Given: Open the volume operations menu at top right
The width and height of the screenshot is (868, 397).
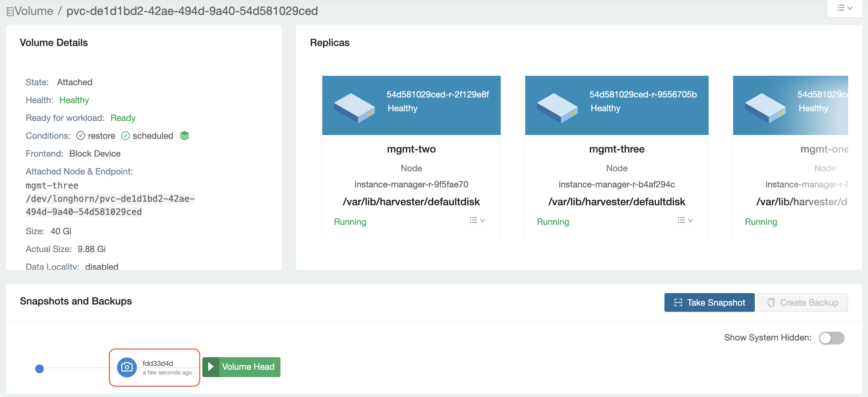Looking at the screenshot, I should tap(844, 8).
